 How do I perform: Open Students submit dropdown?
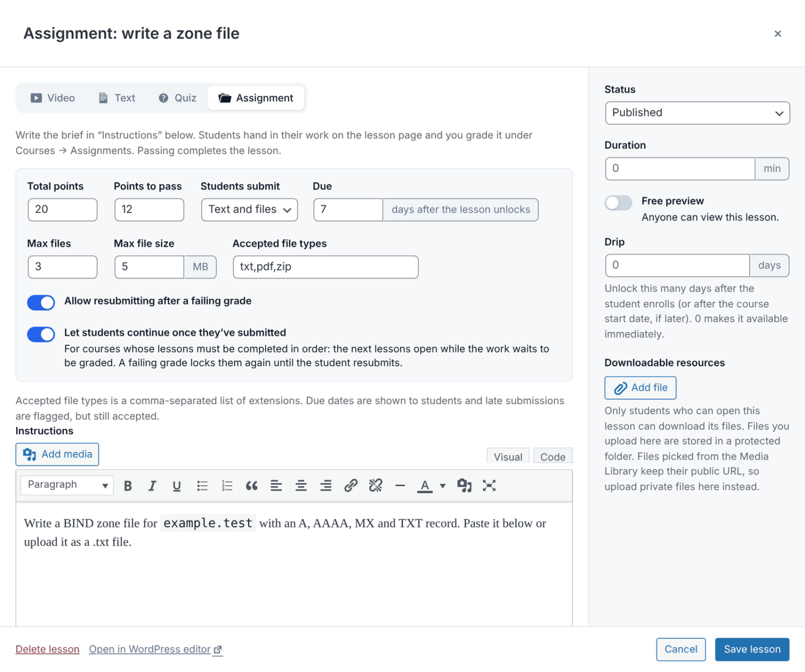pos(250,210)
